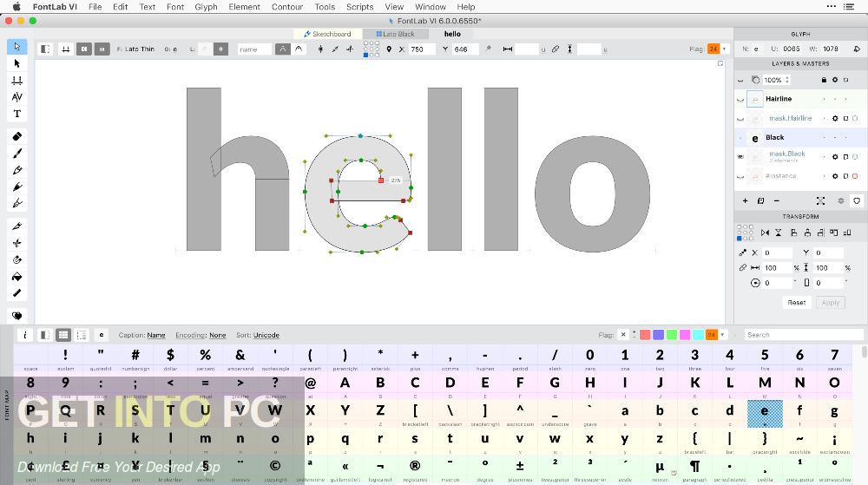Click flip vertical icon in Transform panel
The width and height of the screenshot is (868, 485).
[779, 233]
